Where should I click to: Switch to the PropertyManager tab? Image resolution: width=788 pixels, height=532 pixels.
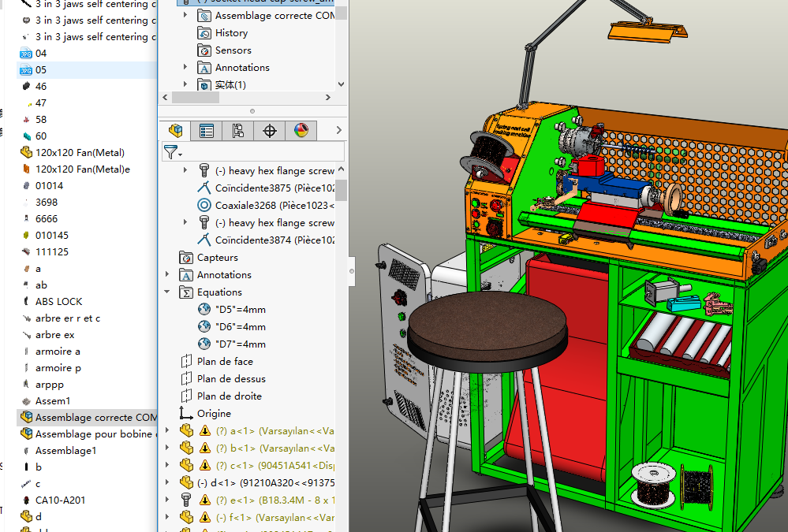click(207, 131)
